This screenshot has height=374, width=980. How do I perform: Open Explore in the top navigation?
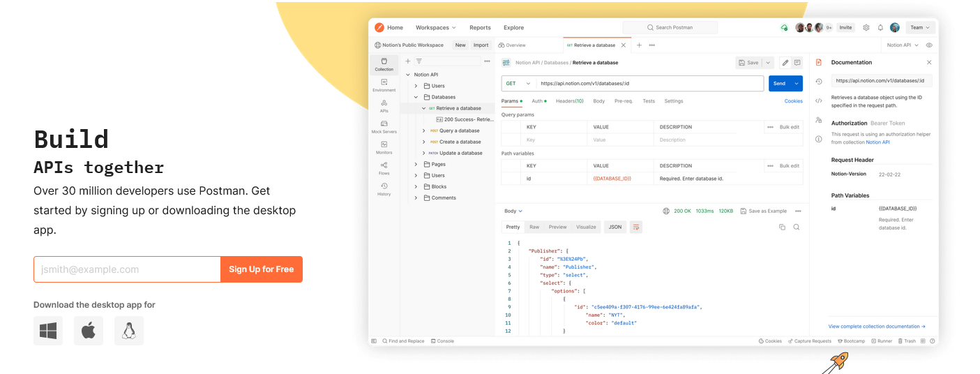pyautogui.click(x=513, y=28)
